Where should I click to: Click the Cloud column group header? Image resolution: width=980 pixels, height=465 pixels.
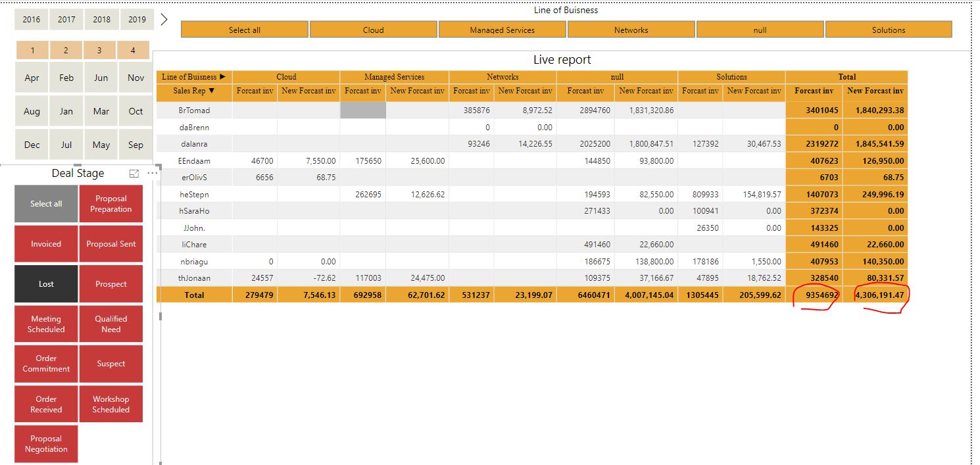286,77
